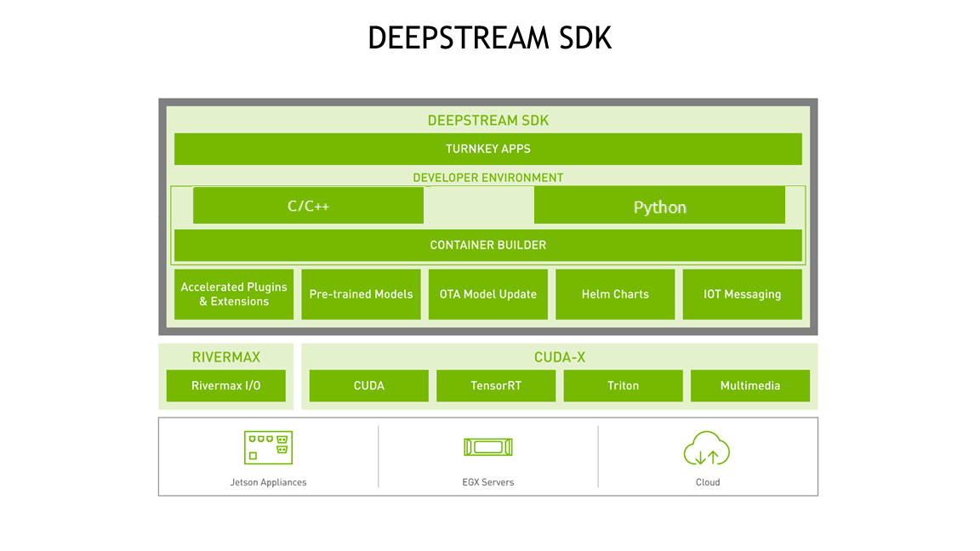Screen dimensions: 980x551
Task: Collapse the Rivermax section
Action: coord(225,356)
